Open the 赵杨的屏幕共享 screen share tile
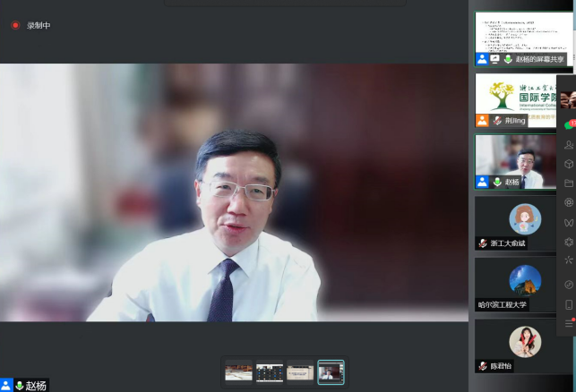The height and width of the screenshot is (392, 576). [x=524, y=38]
